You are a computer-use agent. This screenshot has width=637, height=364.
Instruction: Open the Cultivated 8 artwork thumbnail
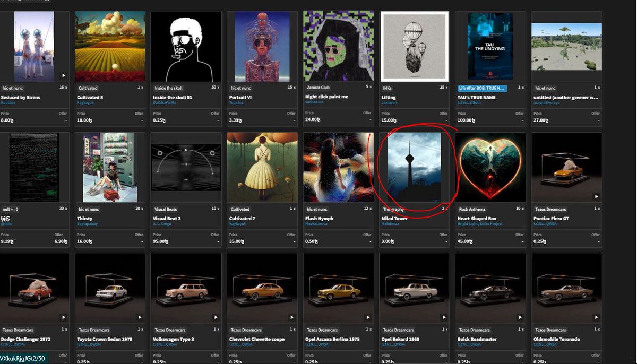pos(110,46)
